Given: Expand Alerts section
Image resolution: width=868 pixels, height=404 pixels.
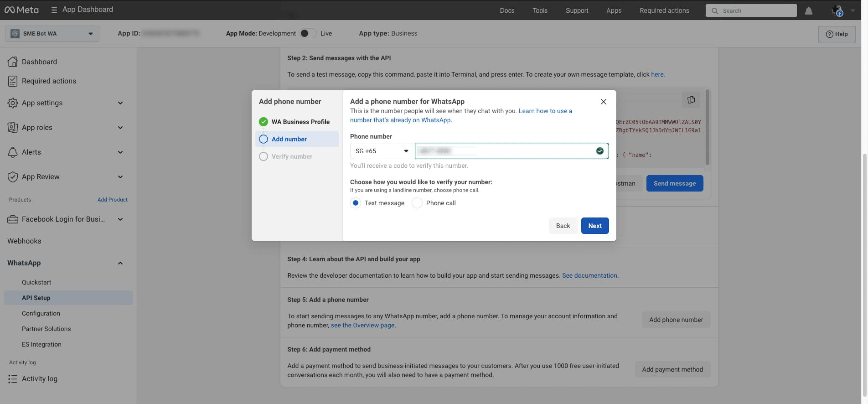Looking at the screenshot, I should [x=120, y=152].
